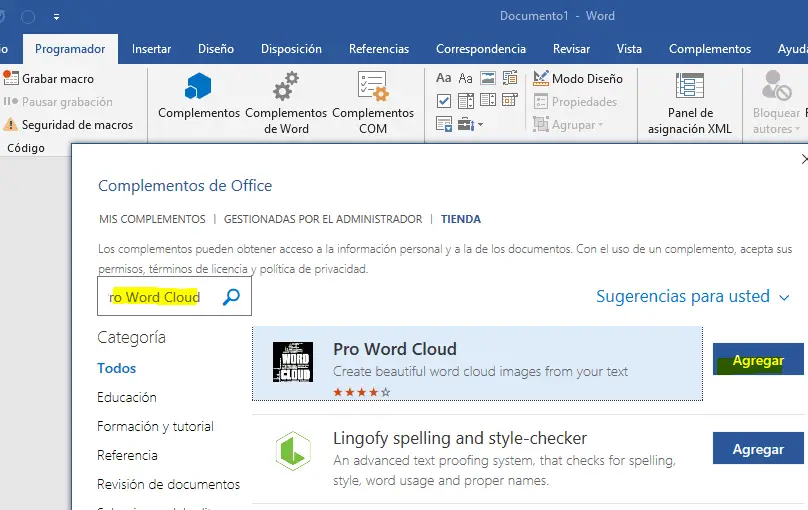Select the TIENDA section
Screen dimensions: 808x510
(461, 219)
